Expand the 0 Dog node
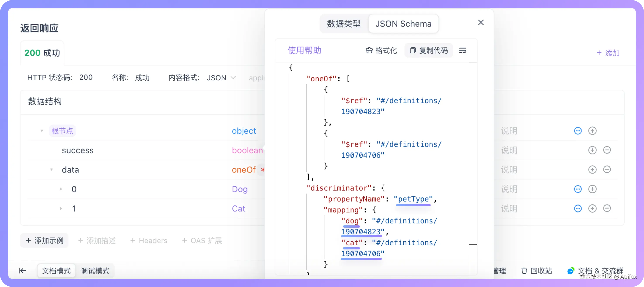The width and height of the screenshot is (644, 287). coord(61,189)
